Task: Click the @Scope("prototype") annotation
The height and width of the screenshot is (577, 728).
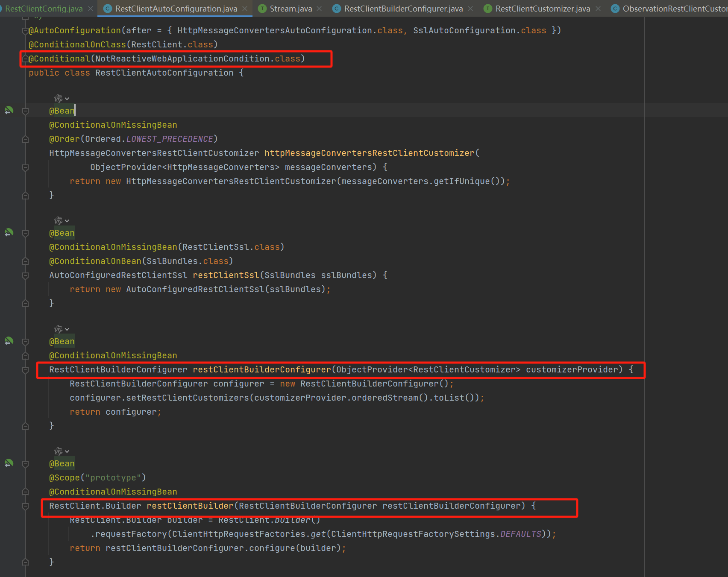Action: (x=97, y=477)
